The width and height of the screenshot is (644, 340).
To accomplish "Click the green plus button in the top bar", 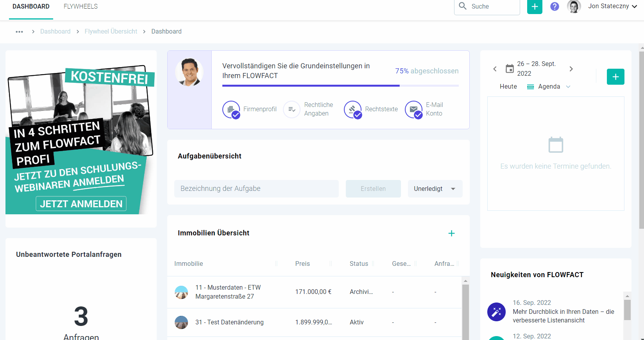I will point(535,7).
